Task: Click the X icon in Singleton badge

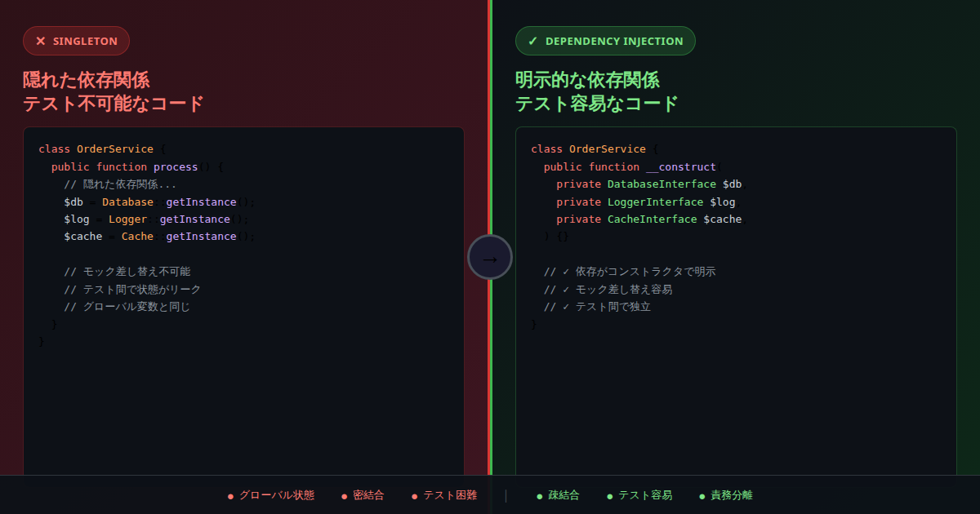Action: point(41,41)
